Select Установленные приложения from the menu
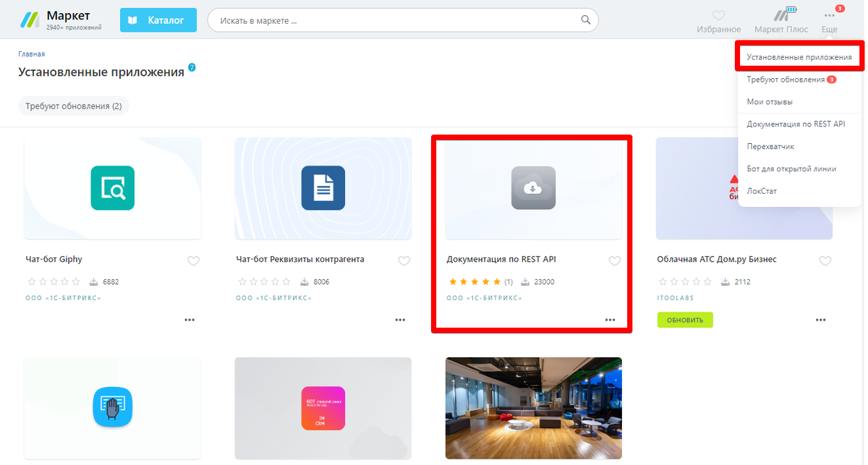This screenshot has height=465, width=868. coord(799,57)
